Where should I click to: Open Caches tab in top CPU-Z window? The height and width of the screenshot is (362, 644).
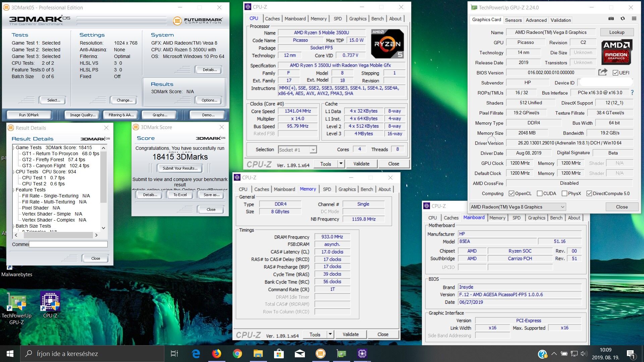(x=272, y=19)
